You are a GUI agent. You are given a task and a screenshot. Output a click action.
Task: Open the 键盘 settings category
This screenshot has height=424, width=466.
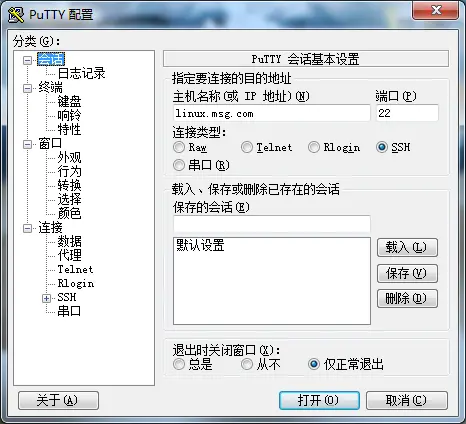pos(69,101)
